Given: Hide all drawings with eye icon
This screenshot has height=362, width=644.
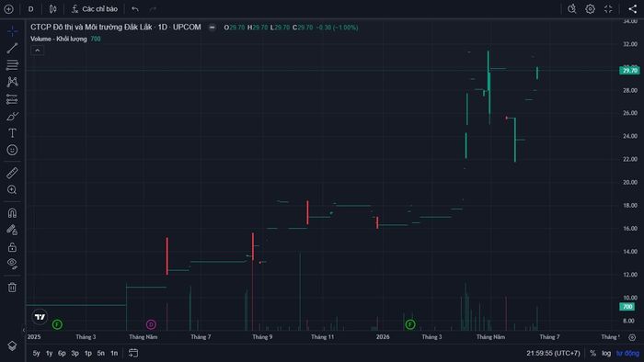Looking at the screenshot, I should [12, 264].
